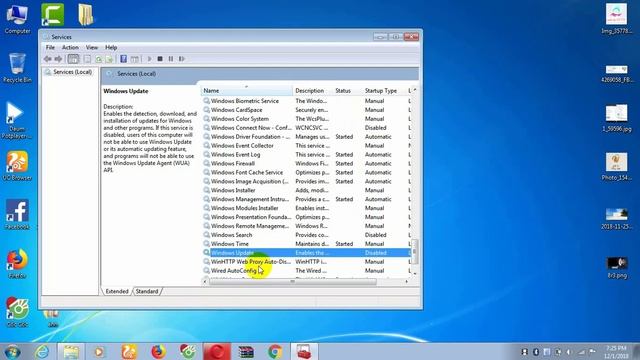The height and width of the screenshot is (360, 640).
Task: Select Windows Management Instrumentation row
Action: [x=306, y=199]
